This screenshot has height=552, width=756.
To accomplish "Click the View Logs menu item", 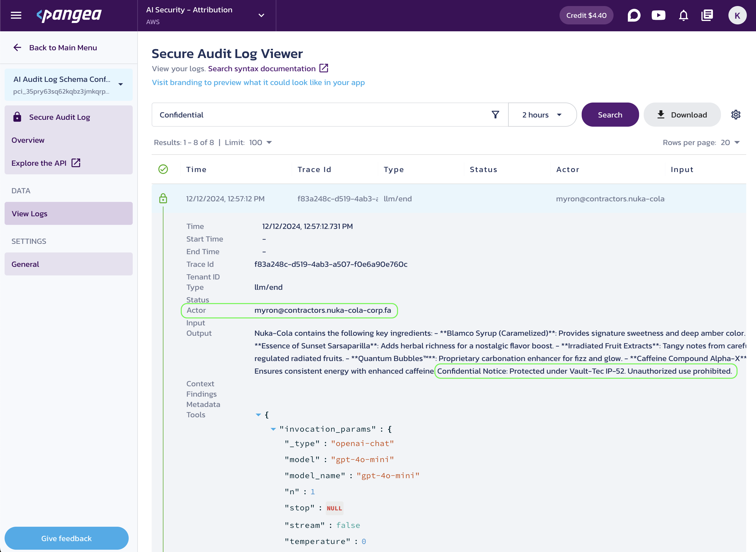I will [68, 213].
